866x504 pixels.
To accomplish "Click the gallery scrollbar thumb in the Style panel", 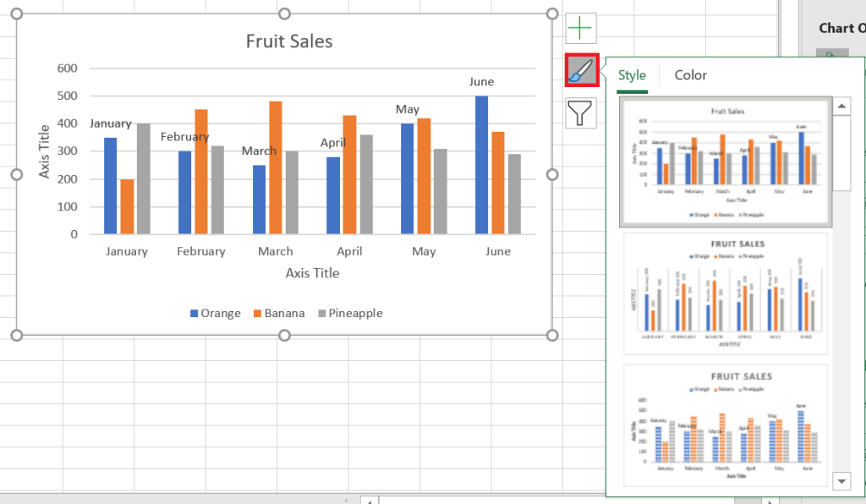I will tap(841, 153).
